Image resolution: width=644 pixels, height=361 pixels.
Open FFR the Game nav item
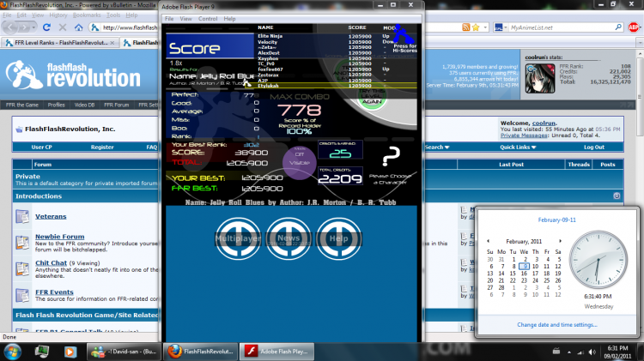click(x=22, y=105)
